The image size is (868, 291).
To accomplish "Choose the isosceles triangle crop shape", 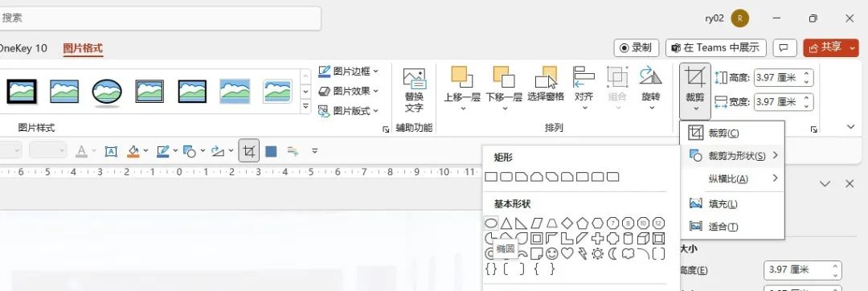I will tap(506, 223).
